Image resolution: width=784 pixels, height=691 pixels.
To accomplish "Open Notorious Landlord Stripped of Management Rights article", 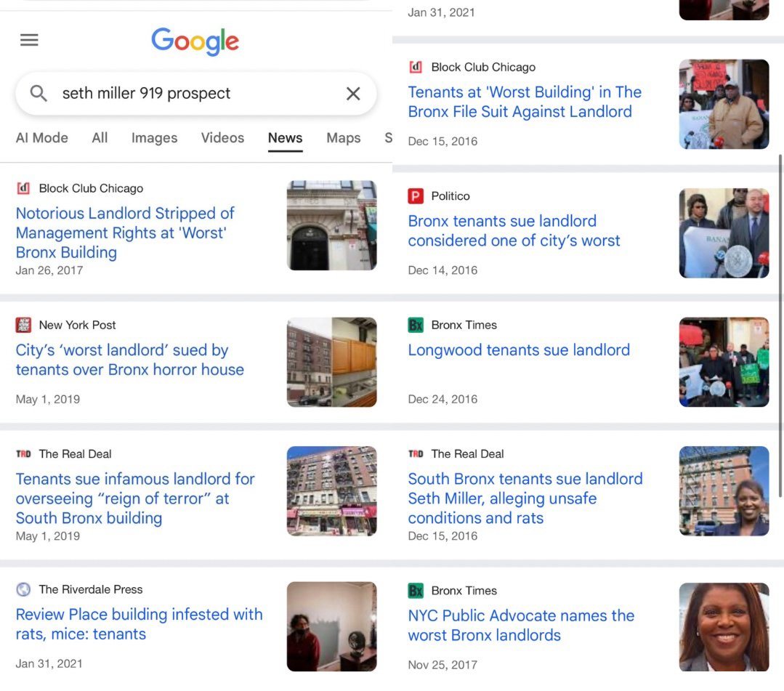I will point(125,233).
